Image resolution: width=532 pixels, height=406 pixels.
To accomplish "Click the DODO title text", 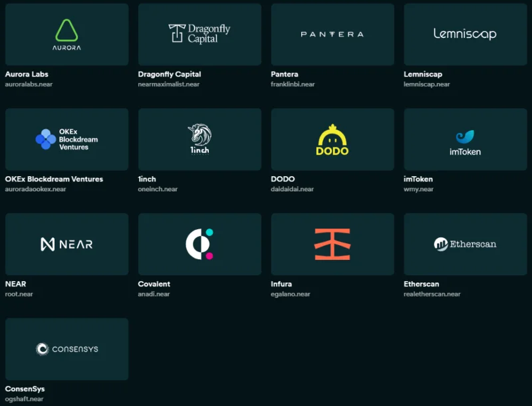I will pyautogui.click(x=283, y=179).
